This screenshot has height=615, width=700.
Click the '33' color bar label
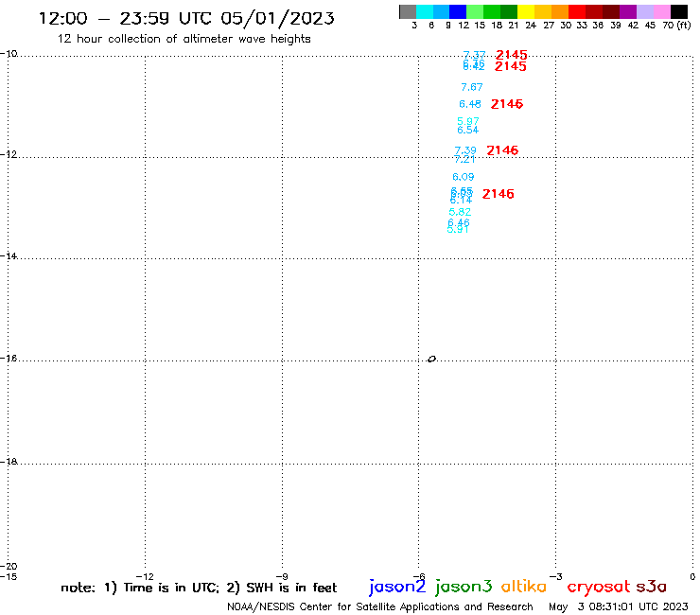(581, 26)
